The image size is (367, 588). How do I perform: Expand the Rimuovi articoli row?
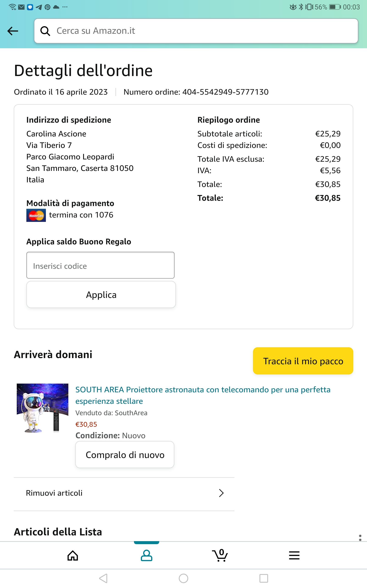[x=124, y=493]
